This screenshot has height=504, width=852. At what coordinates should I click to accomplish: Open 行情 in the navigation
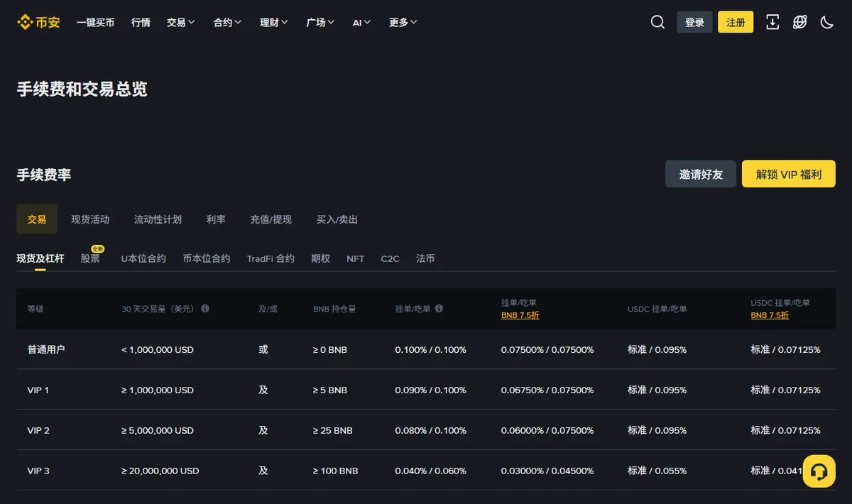[141, 23]
